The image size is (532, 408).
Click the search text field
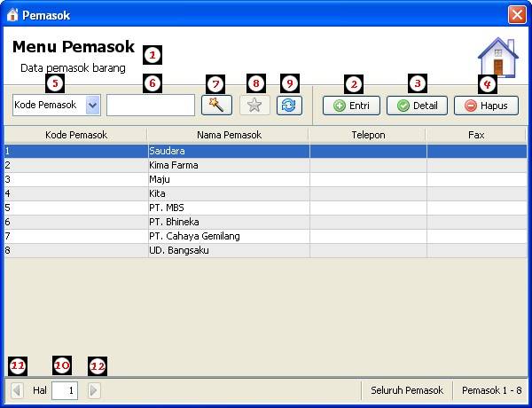(151, 106)
